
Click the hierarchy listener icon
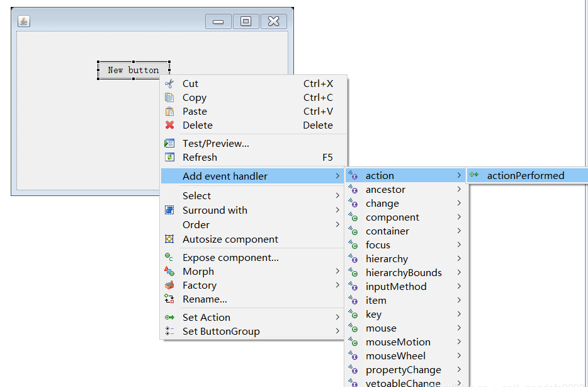pos(353,258)
